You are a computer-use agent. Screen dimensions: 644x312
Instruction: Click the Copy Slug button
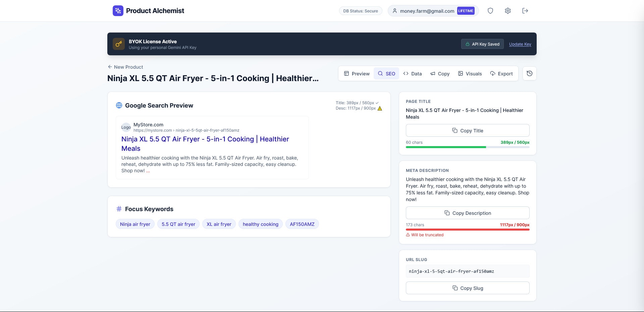click(x=468, y=288)
